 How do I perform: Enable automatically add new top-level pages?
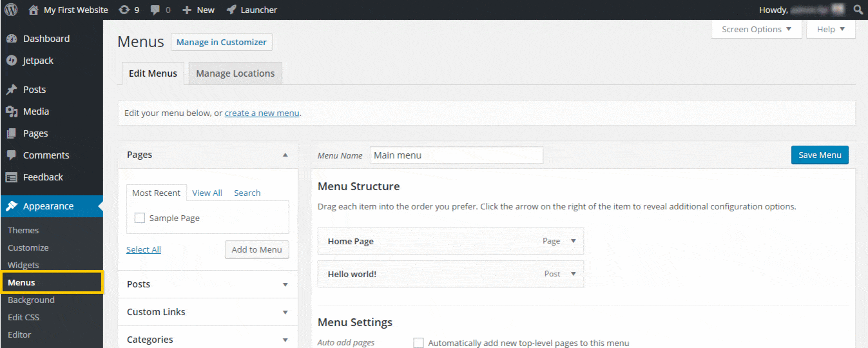tap(418, 343)
